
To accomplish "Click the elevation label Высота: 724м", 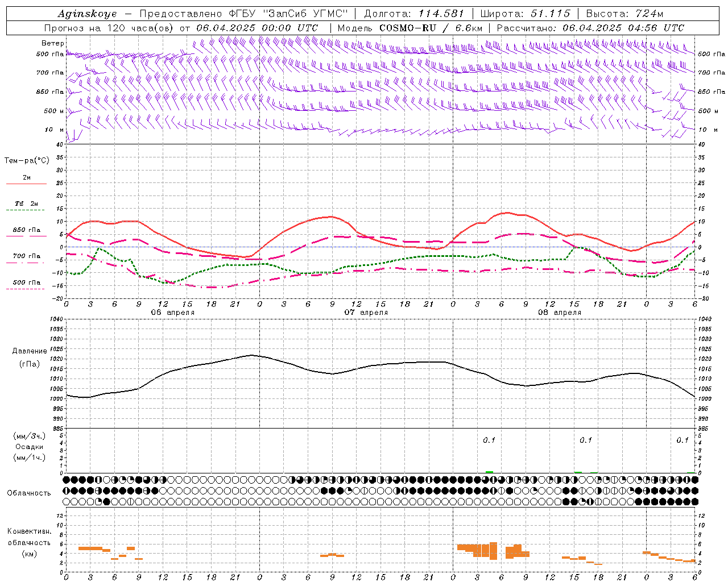I will point(624,14).
